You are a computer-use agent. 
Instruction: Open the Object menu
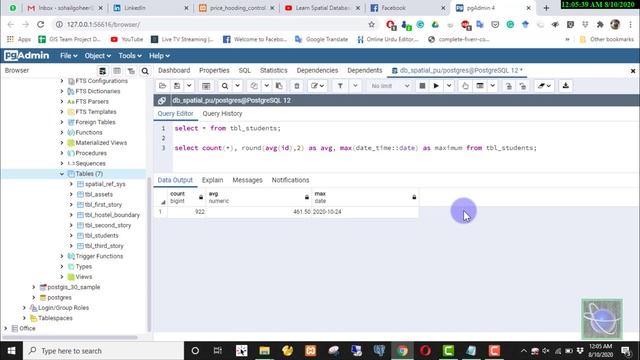97,56
